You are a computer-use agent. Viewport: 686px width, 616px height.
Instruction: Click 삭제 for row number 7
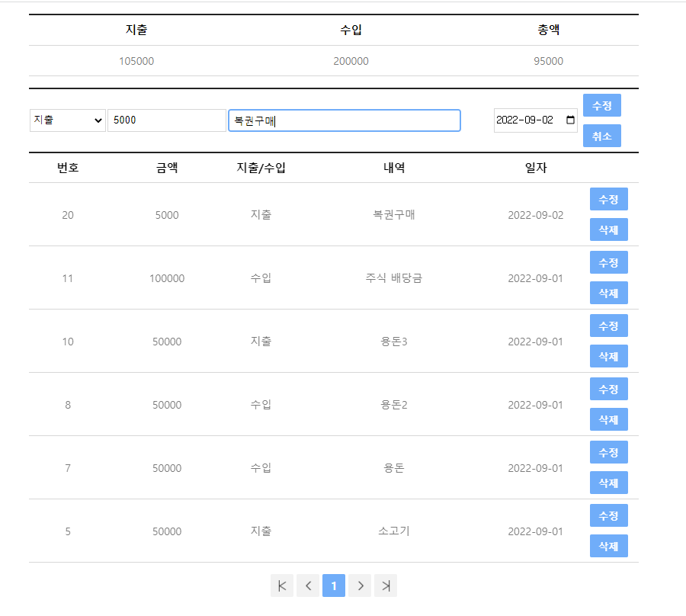point(608,483)
